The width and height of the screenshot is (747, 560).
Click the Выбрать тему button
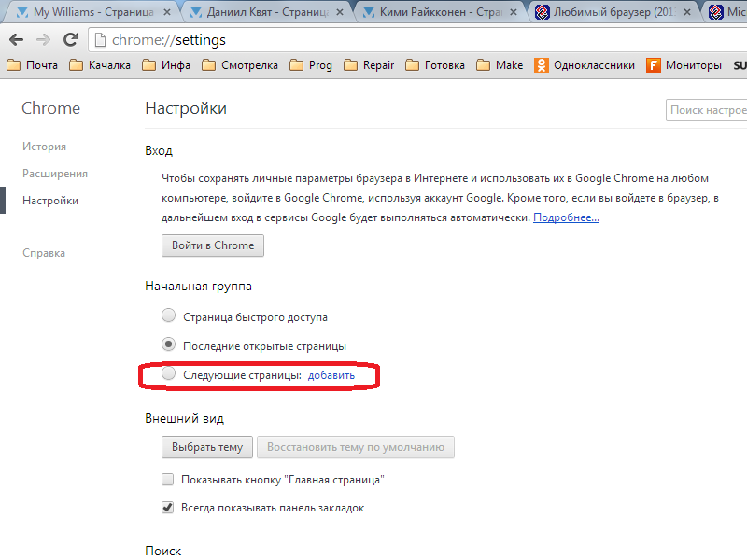[x=207, y=447]
